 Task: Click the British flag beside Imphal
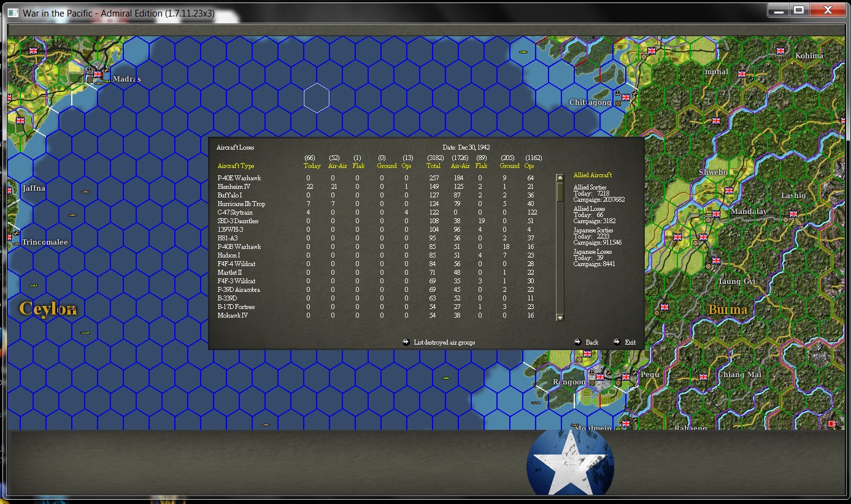[742, 74]
